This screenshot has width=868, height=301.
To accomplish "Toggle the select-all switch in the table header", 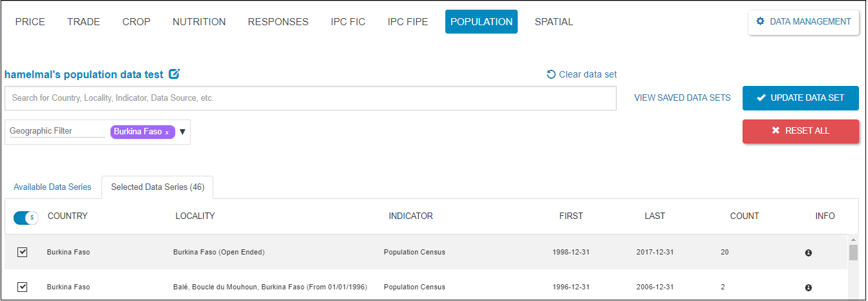I will 26,218.
